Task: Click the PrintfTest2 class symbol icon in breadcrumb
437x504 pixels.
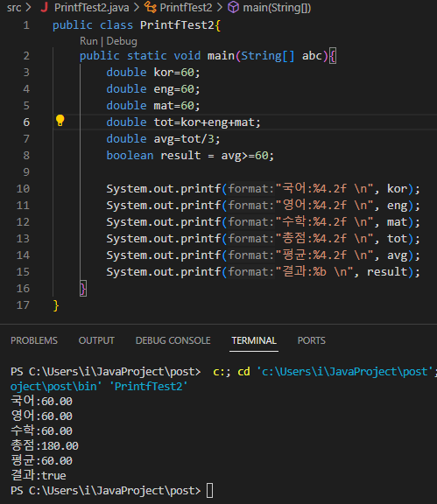Action: pos(151,7)
